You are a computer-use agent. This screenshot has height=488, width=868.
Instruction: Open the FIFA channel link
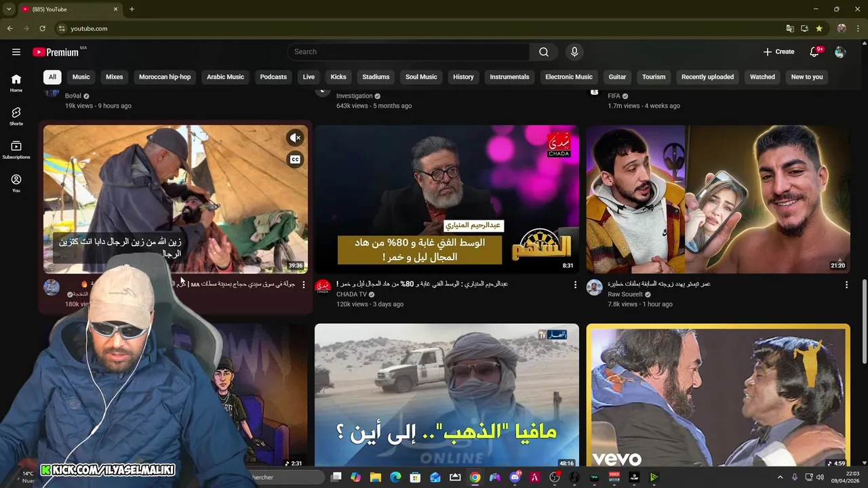click(614, 96)
